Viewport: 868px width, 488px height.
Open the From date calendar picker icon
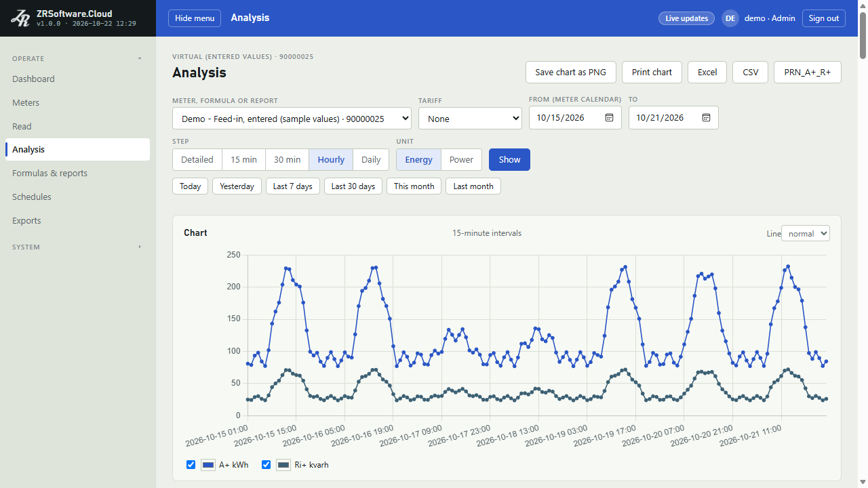coord(609,117)
